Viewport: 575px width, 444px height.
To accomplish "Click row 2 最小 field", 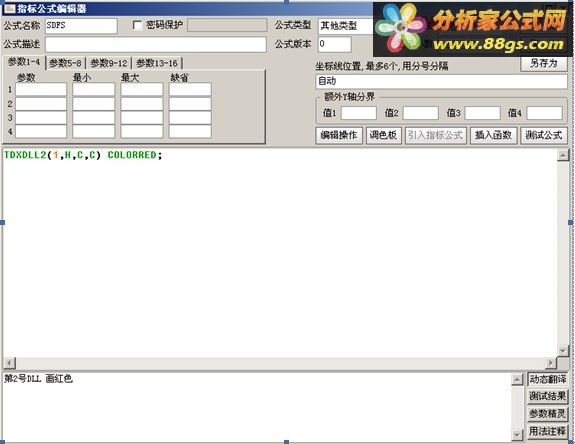I will click(x=94, y=104).
